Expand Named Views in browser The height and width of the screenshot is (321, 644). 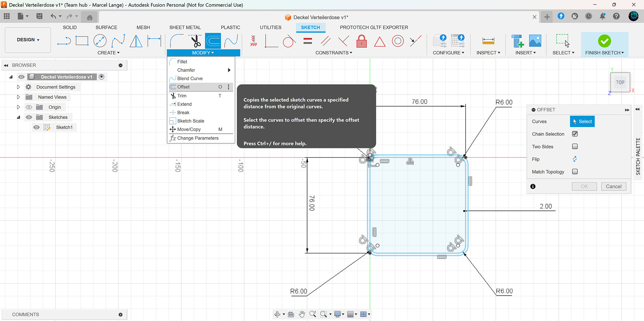click(18, 97)
